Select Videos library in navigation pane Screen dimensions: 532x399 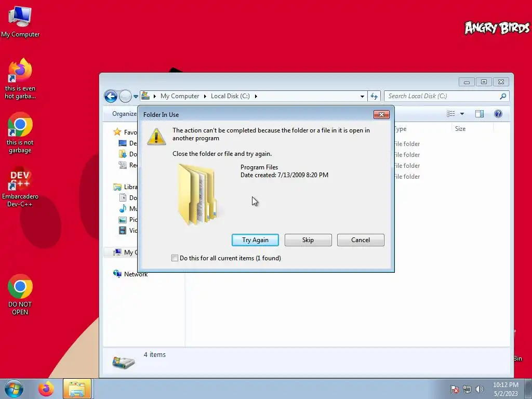(128, 230)
